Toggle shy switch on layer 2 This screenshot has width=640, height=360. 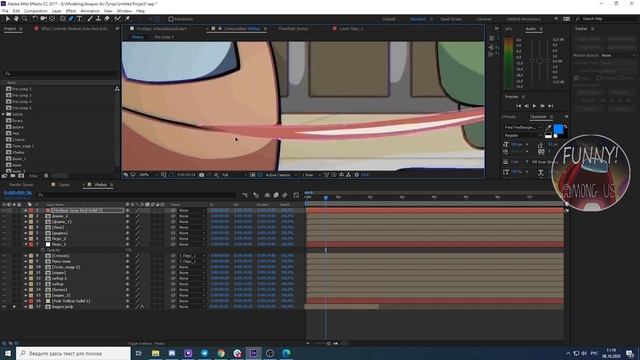click(x=127, y=216)
